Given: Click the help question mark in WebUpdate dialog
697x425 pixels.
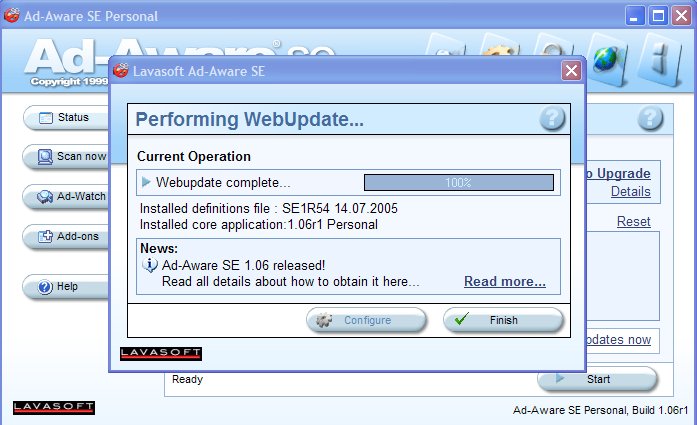Looking at the screenshot, I should tap(552, 118).
